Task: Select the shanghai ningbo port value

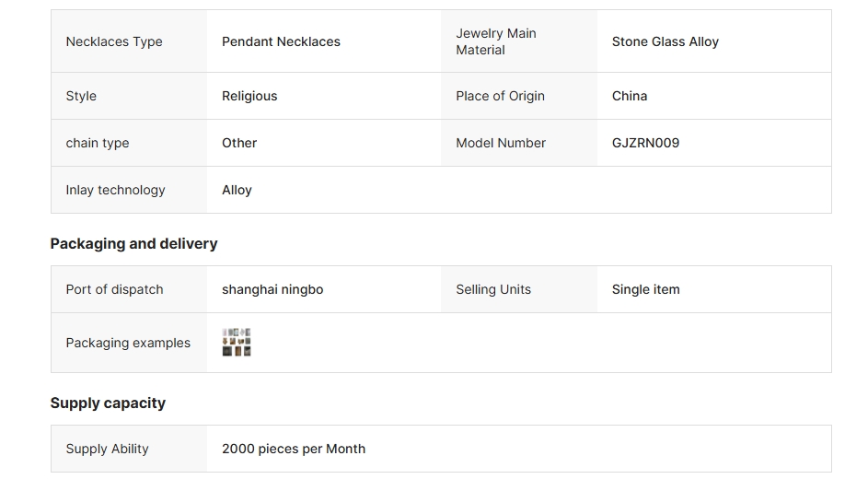Action: click(x=272, y=289)
